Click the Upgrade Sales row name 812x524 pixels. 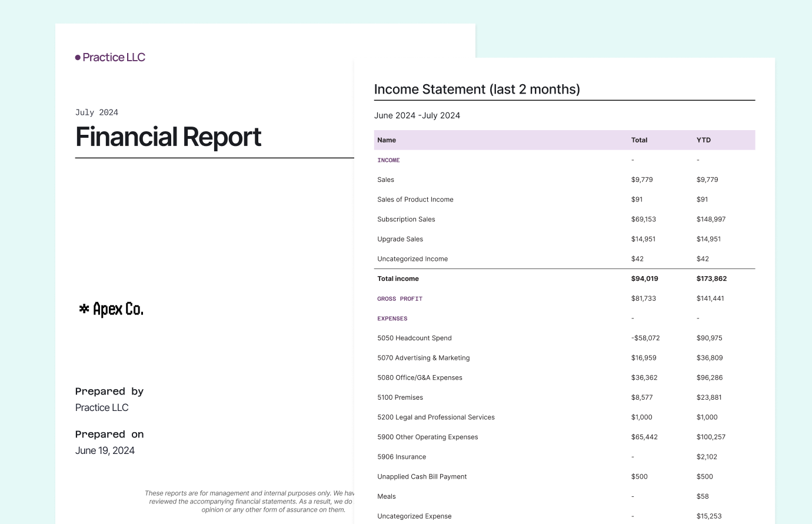point(400,239)
